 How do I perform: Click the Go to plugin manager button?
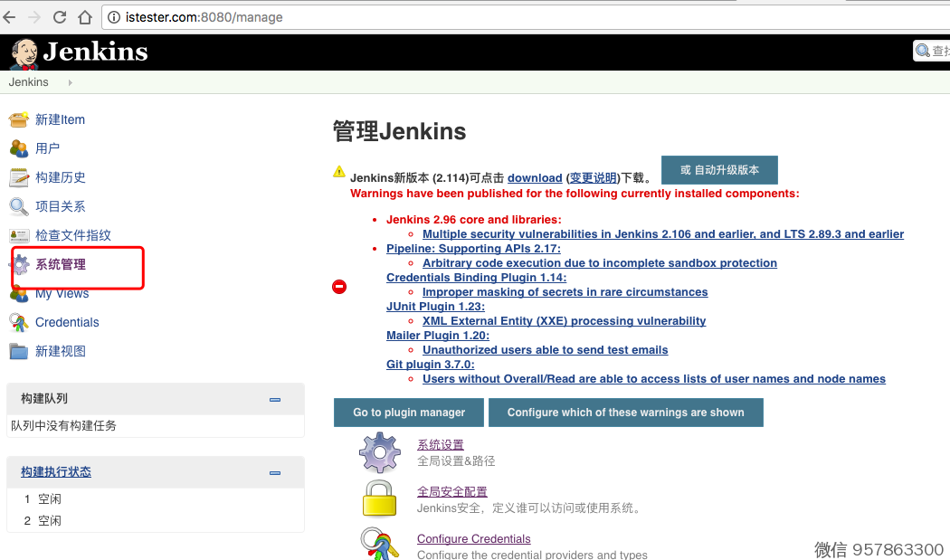(x=409, y=413)
